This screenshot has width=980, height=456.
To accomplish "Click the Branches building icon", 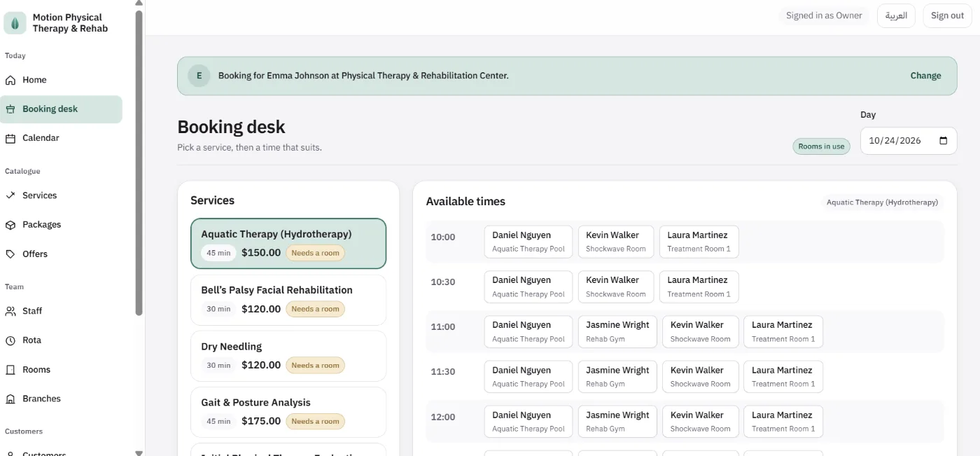I will [x=10, y=399].
